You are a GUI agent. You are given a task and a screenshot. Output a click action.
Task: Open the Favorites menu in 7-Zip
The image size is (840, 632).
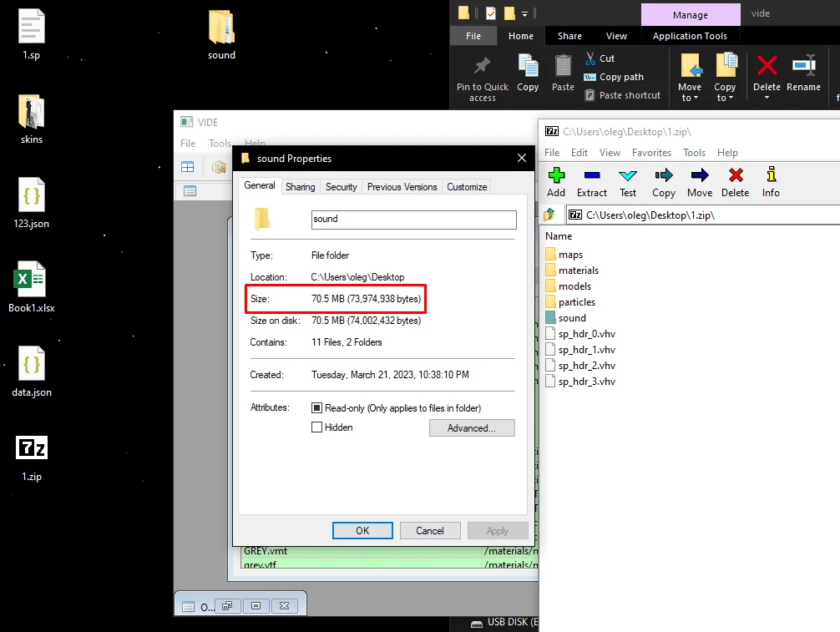[x=651, y=152]
